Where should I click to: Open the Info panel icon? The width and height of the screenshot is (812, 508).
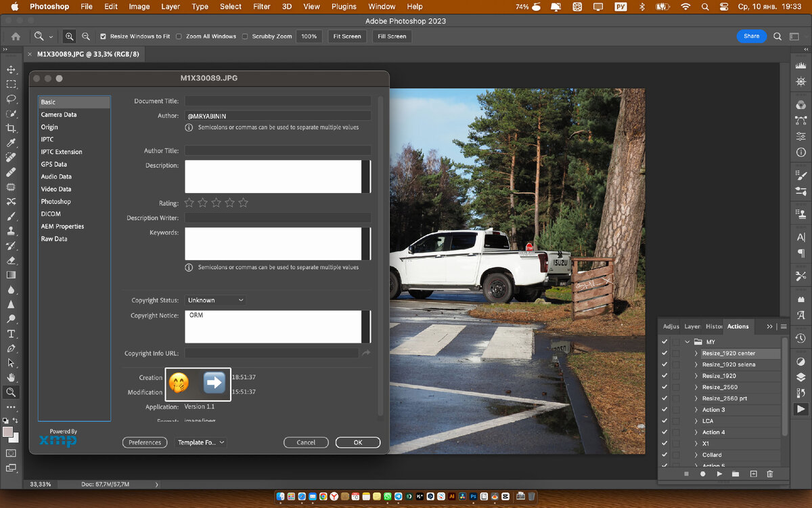800,152
